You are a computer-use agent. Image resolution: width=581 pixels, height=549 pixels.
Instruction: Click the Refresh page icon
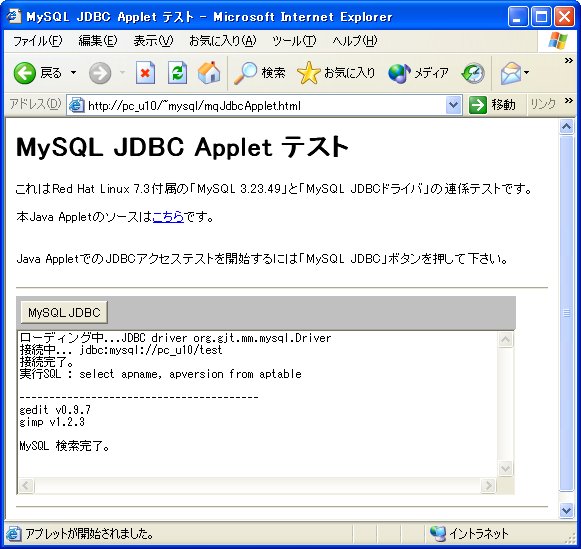coord(177,73)
